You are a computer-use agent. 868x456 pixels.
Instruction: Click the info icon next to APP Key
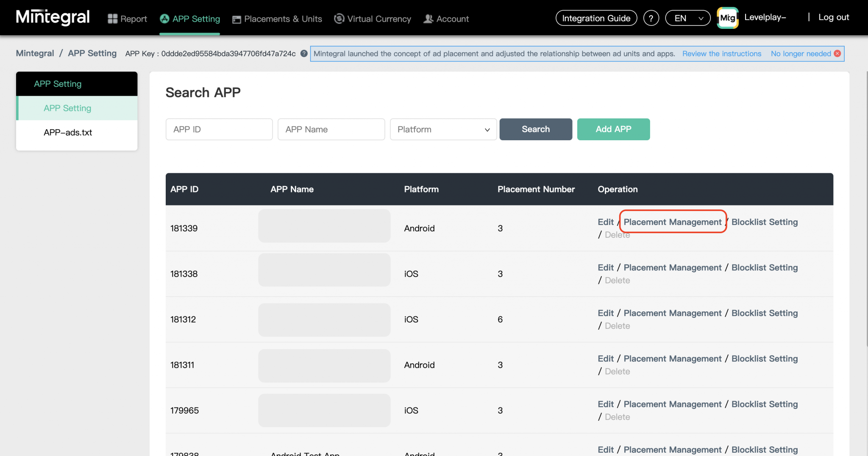point(303,53)
